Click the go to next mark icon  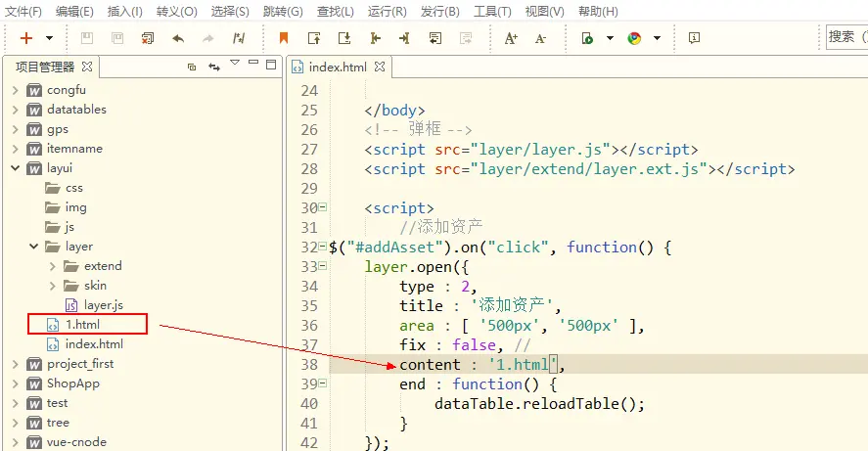pyautogui.click(x=344, y=38)
